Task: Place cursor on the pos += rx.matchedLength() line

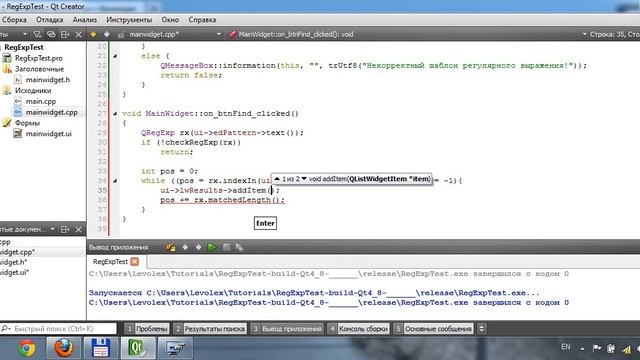Action: pyautogui.click(x=222, y=200)
